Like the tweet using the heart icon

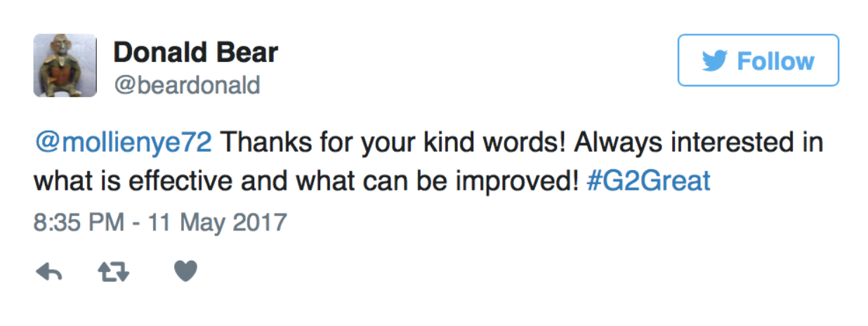(x=185, y=271)
